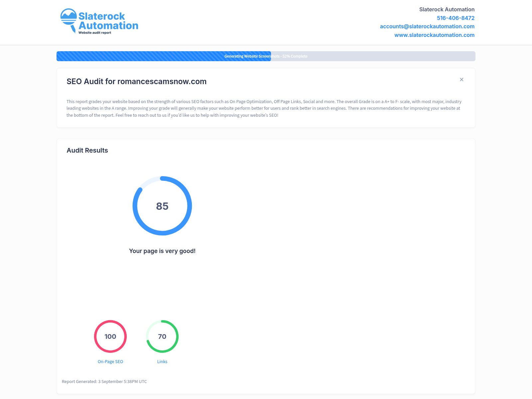
Task: Open the On-Page SEO section link
Action: 110,361
